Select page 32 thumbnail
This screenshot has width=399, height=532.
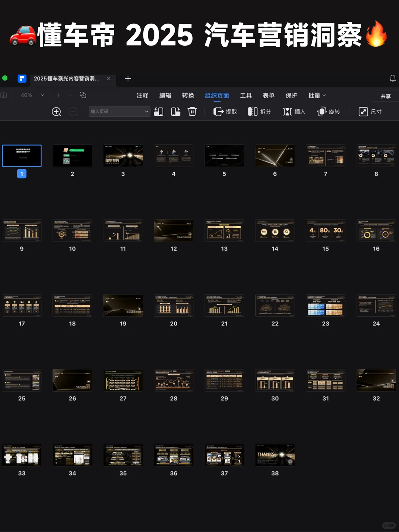pyautogui.click(x=376, y=380)
